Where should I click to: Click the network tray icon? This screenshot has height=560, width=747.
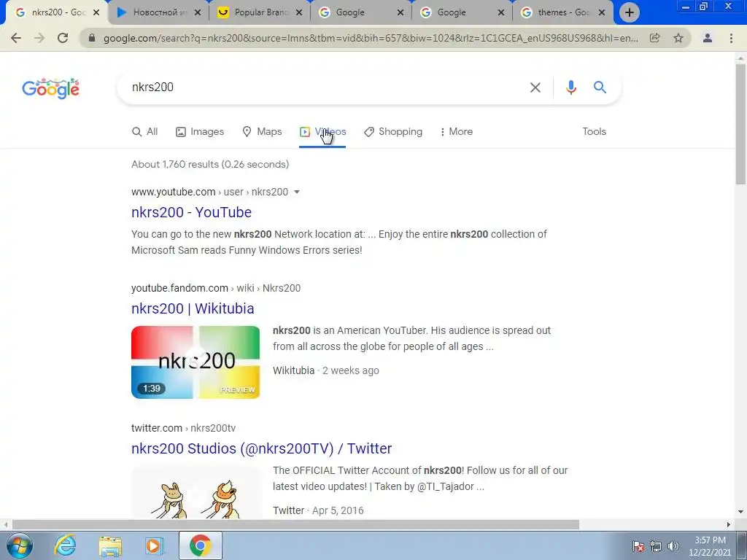click(x=656, y=546)
